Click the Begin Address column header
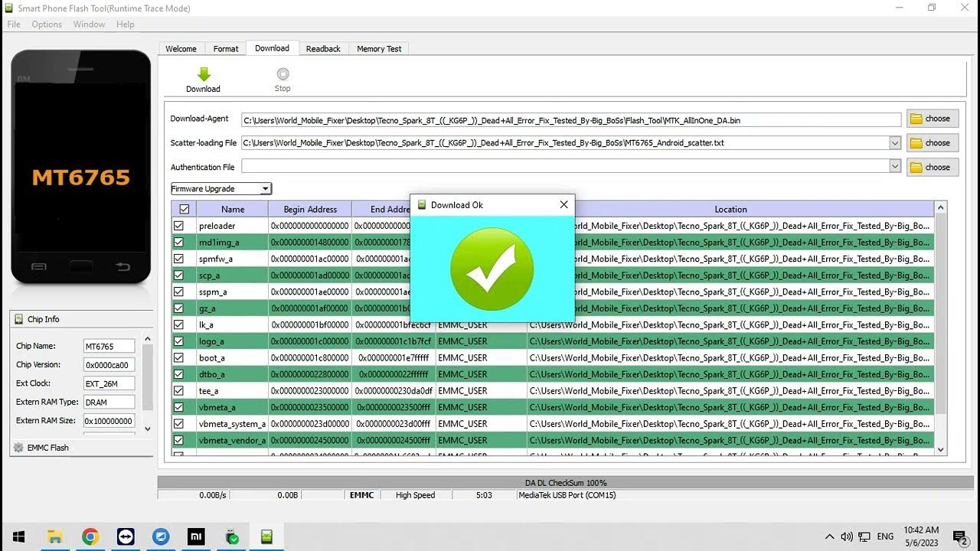980x551 pixels. (x=310, y=209)
